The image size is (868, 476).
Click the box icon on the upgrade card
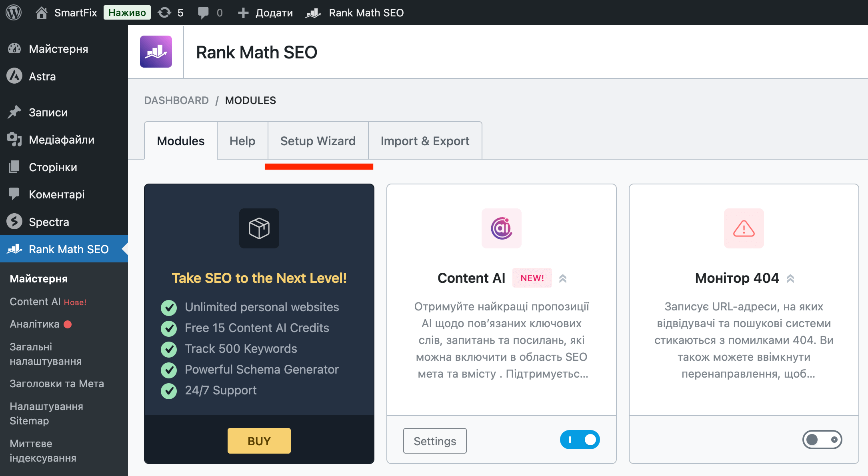(259, 228)
